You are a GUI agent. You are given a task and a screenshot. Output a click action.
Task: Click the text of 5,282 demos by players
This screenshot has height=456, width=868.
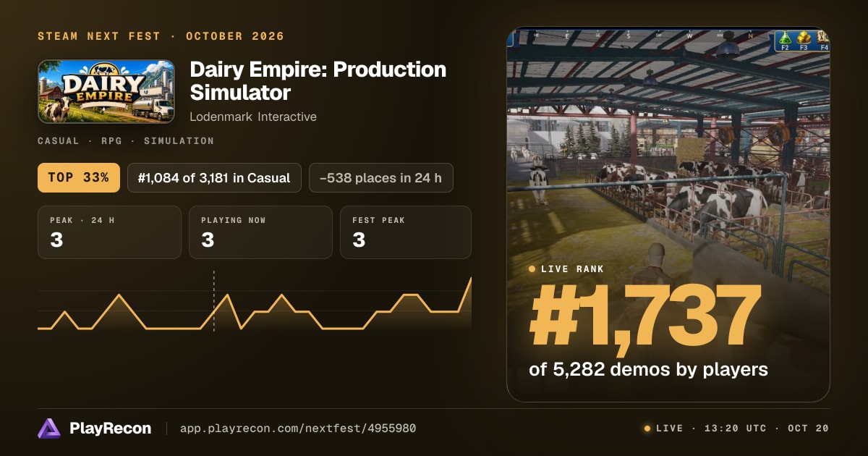pyautogui.click(x=648, y=369)
